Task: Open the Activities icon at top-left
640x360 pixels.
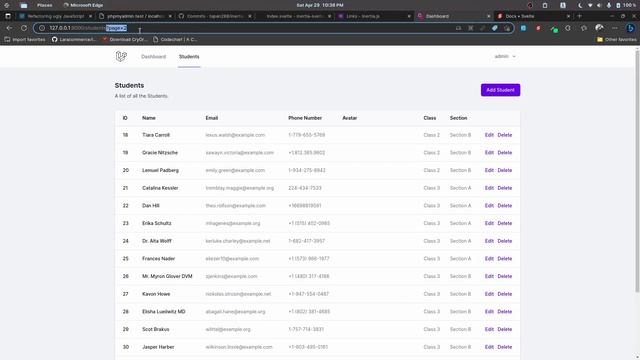Action: point(7,5)
